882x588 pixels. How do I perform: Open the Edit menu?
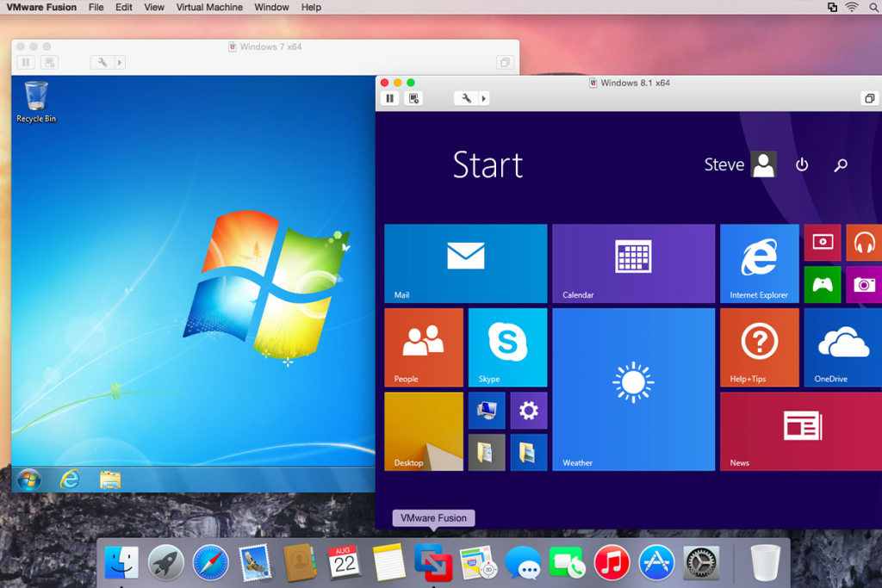[124, 7]
